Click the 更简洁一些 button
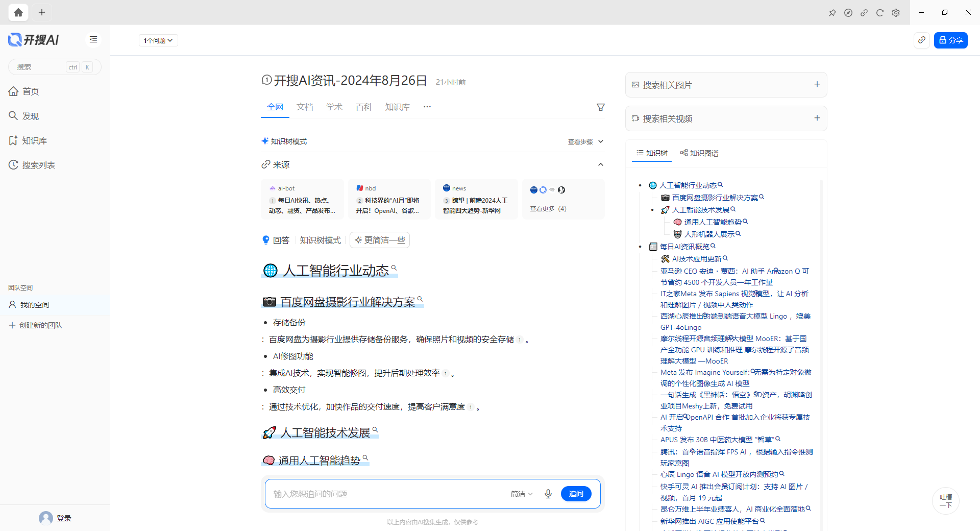This screenshot has width=980, height=531. click(x=379, y=240)
